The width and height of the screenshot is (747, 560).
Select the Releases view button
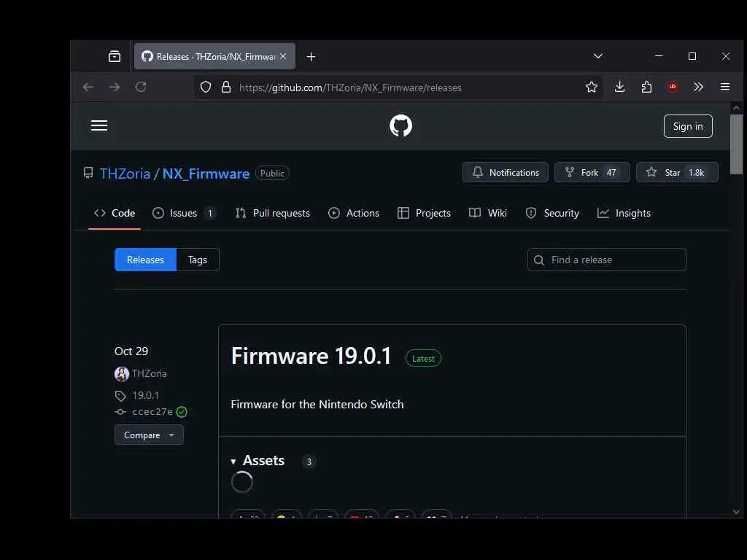click(x=145, y=260)
